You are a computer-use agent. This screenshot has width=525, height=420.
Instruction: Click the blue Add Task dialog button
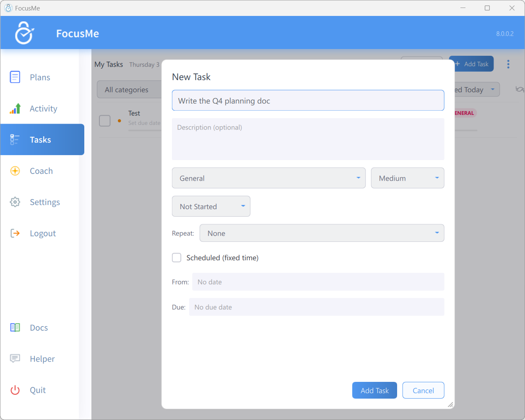pyautogui.click(x=374, y=390)
